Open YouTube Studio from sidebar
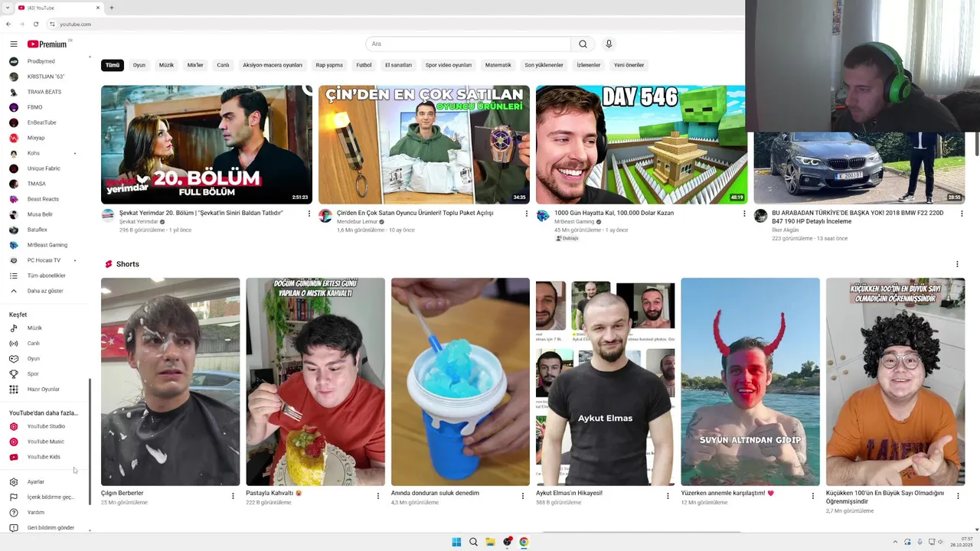The width and height of the screenshot is (980, 551). [x=46, y=426]
